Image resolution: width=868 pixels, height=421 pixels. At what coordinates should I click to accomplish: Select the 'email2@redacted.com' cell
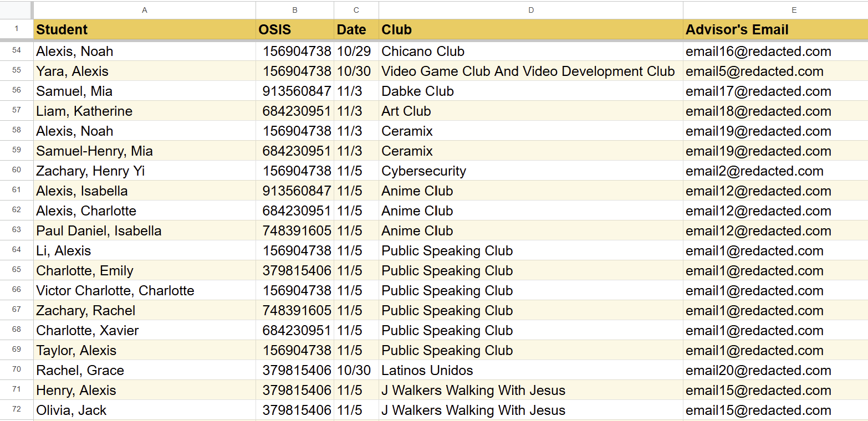click(x=775, y=171)
